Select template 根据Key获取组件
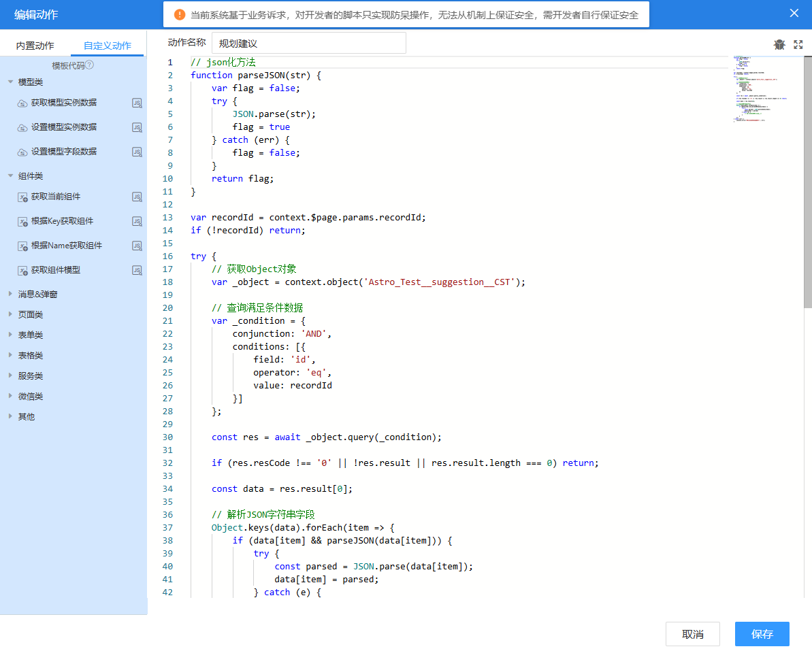 coord(62,221)
